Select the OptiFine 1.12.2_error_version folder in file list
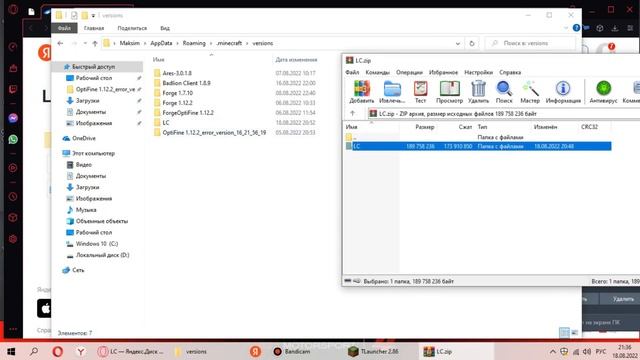The width and height of the screenshot is (640, 360). pos(214,133)
